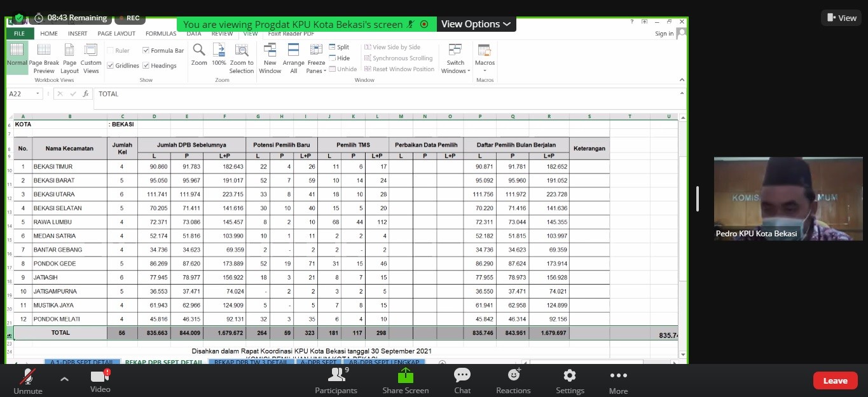Switch to the PAGE LAYOUT ribbon tab
The width and height of the screenshot is (868, 397).
(116, 34)
